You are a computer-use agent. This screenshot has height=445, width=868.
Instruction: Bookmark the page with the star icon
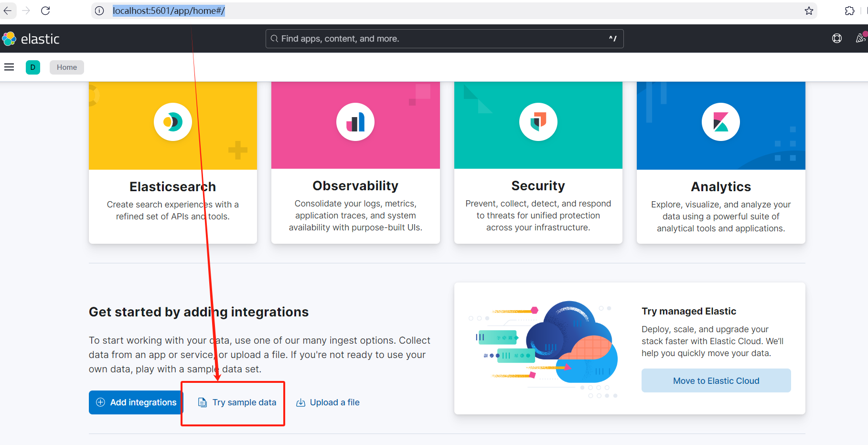(809, 11)
